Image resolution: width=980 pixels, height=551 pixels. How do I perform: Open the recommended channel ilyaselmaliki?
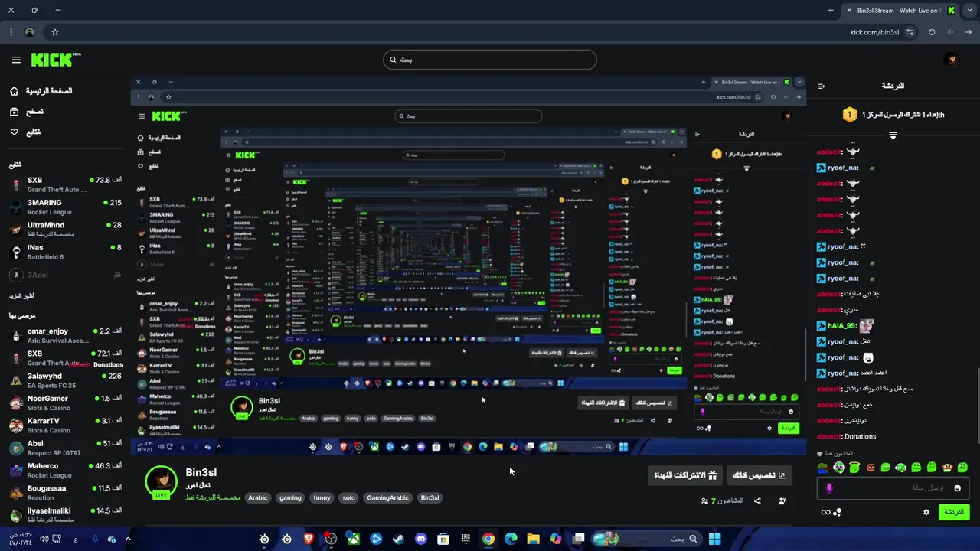coord(66,514)
